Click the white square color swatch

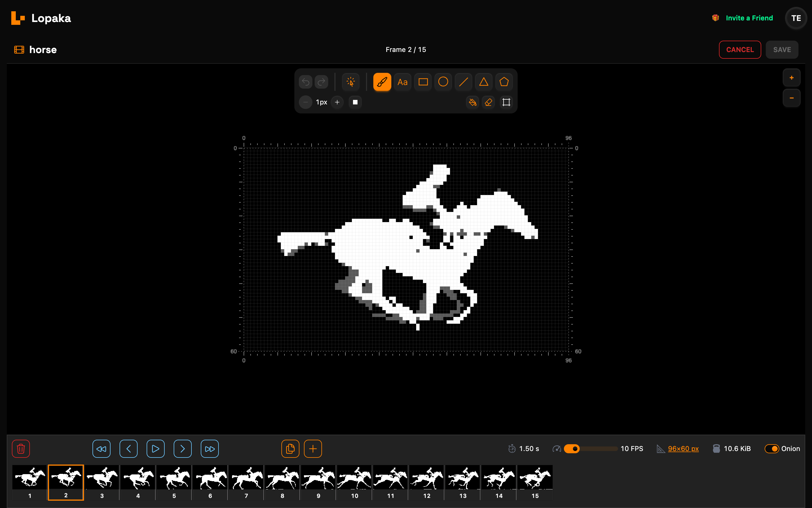click(355, 102)
